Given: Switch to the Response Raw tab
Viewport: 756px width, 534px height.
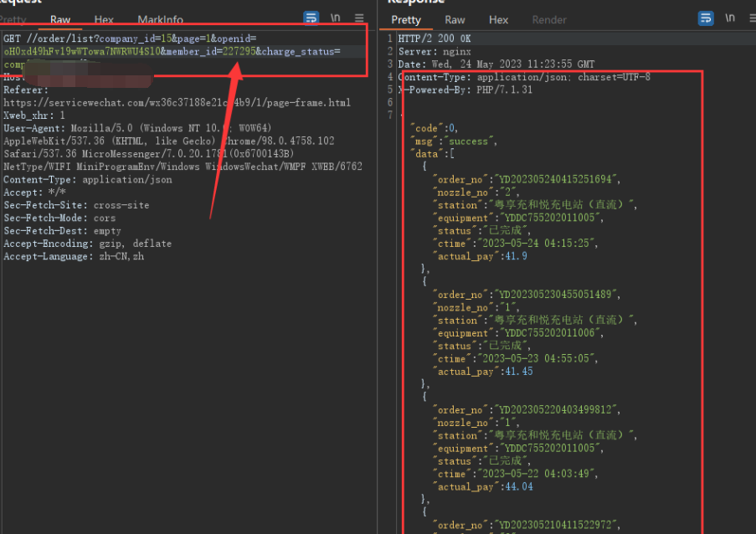Looking at the screenshot, I should 455,19.
